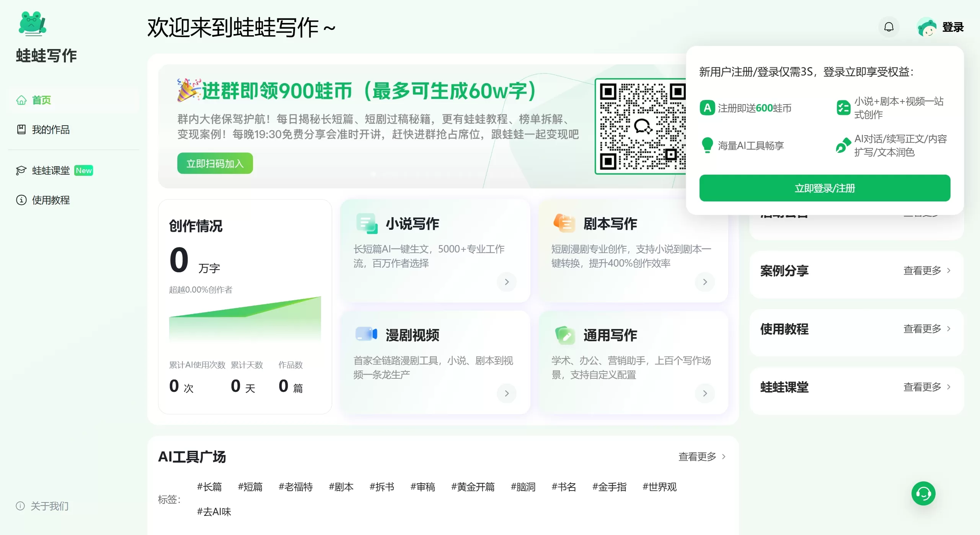Click the 累计天数 label
The width and height of the screenshot is (980, 535).
pyautogui.click(x=247, y=365)
